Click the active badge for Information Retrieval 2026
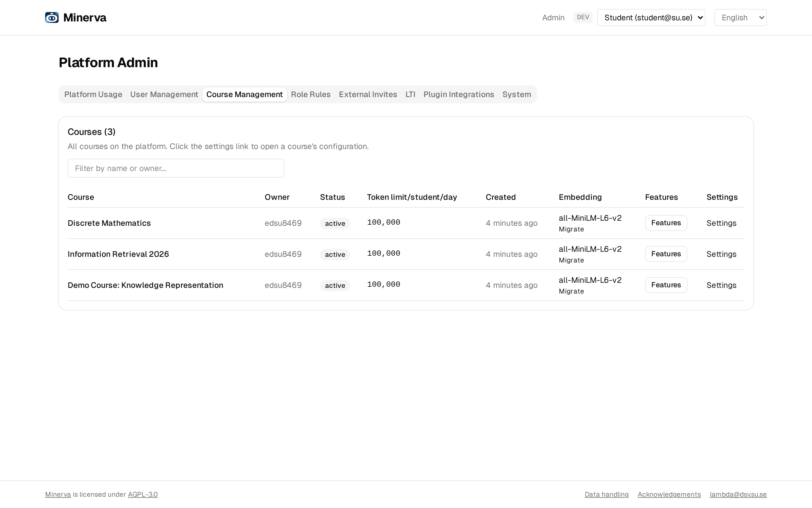This screenshot has width=812, height=508. click(335, 254)
